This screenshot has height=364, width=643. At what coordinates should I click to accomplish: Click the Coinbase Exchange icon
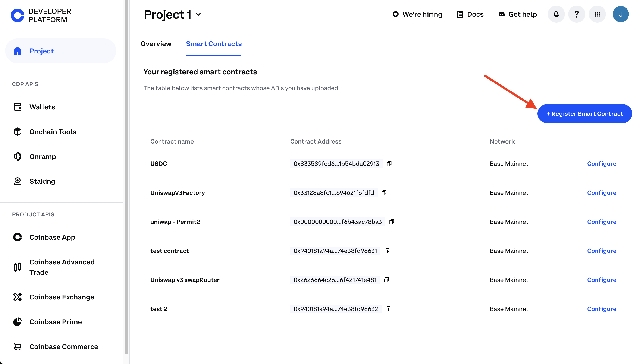pyautogui.click(x=18, y=297)
